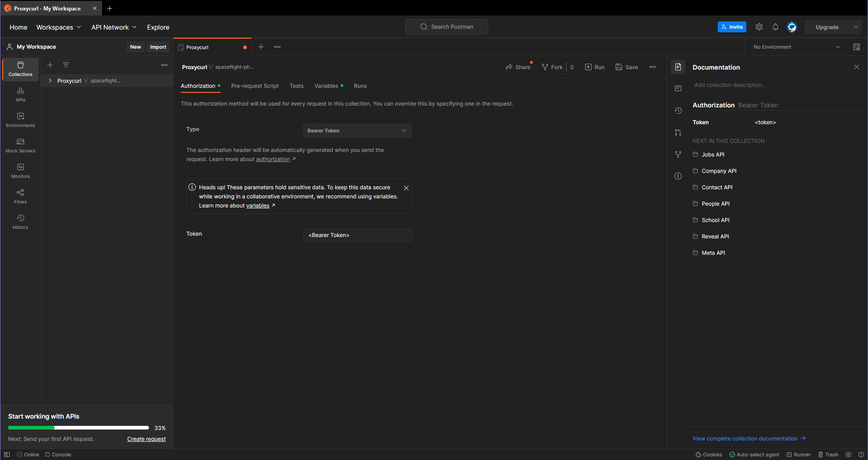
Task: Click Add collection description field
Action: click(x=730, y=85)
